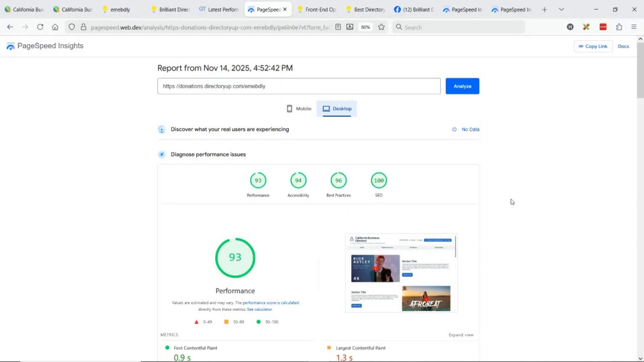Screen dimensions: 644x362
Task: Reset the 80% zoom level badge
Action: [x=365, y=27]
